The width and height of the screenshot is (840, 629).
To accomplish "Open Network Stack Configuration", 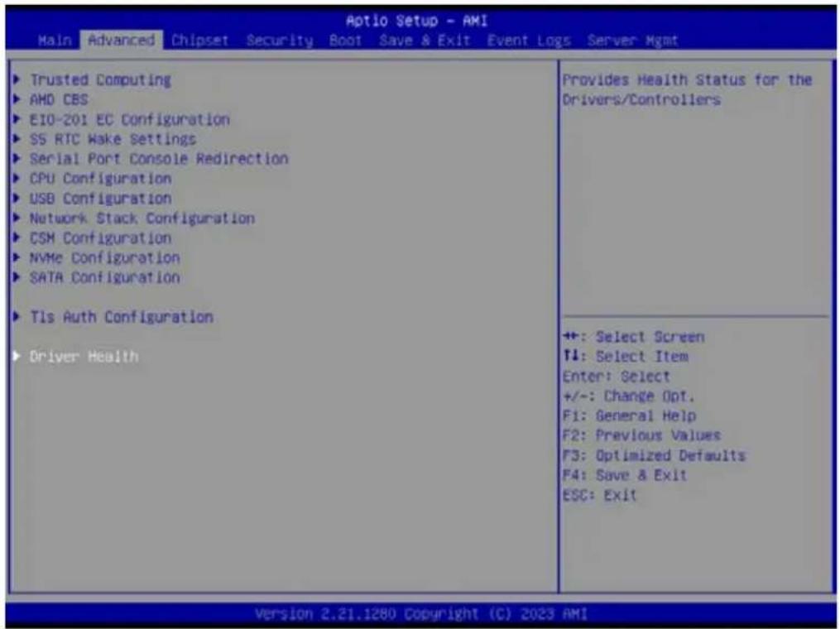I will click(142, 218).
